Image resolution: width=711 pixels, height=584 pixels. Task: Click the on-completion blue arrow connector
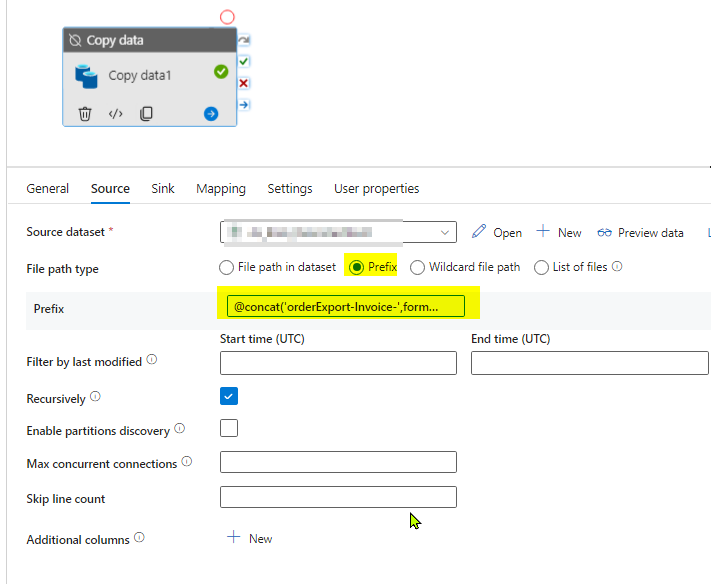coord(244,105)
